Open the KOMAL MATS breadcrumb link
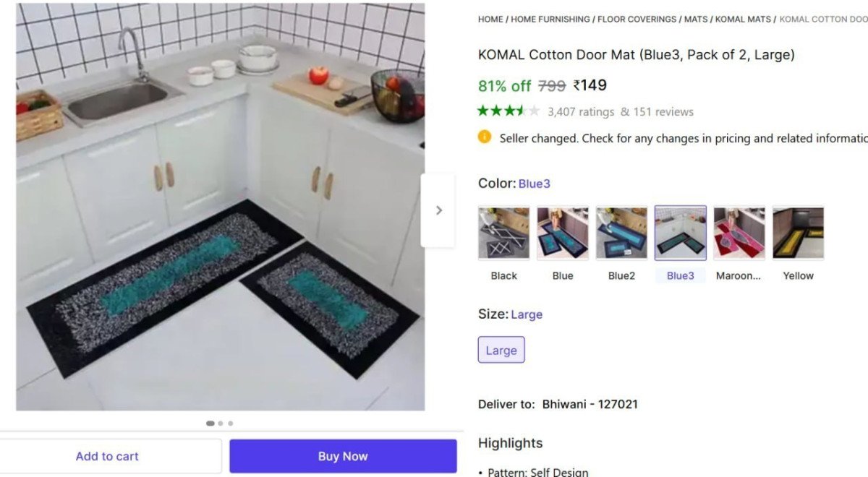 (x=744, y=20)
